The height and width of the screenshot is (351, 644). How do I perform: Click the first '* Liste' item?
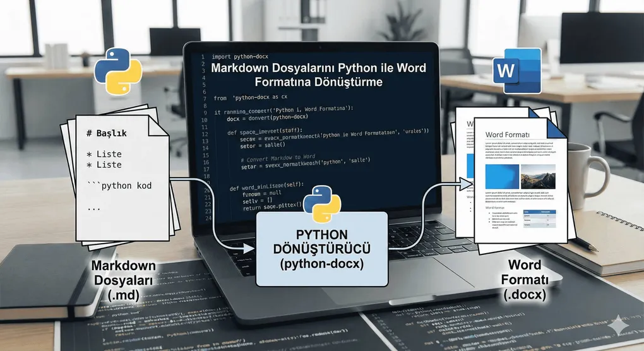click(x=104, y=154)
